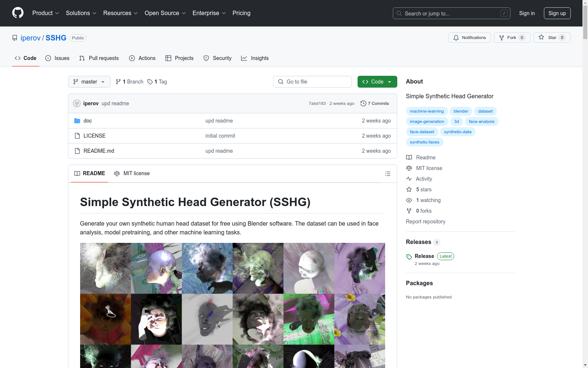The height and width of the screenshot is (368, 588).
Task: Click the tag icon beside '1 Tag'
Action: point(150,82)
